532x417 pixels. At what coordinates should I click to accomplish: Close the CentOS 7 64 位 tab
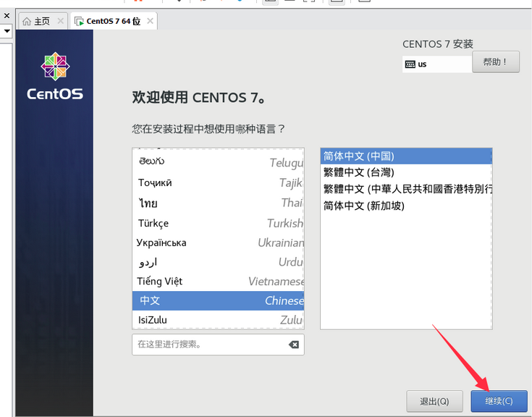click(x=150, y=21)
